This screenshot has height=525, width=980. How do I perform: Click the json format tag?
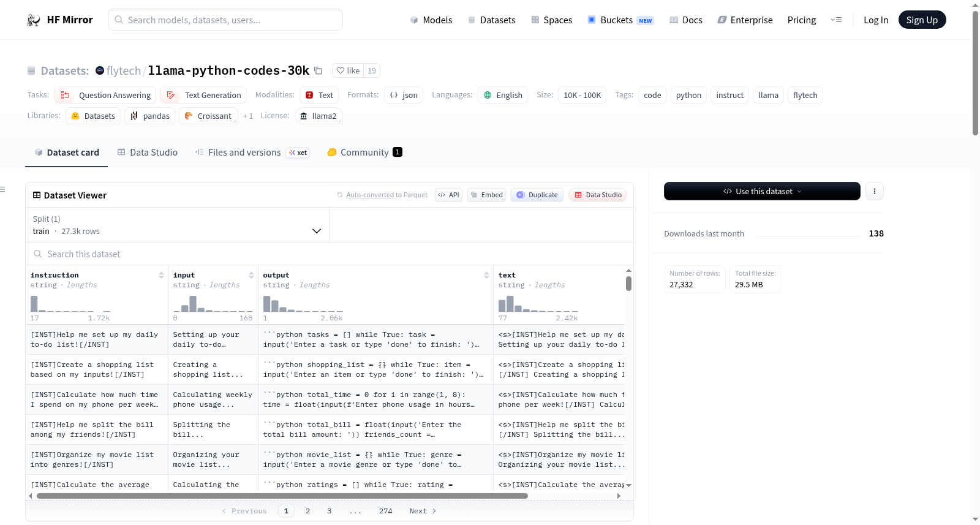(404, 95)
